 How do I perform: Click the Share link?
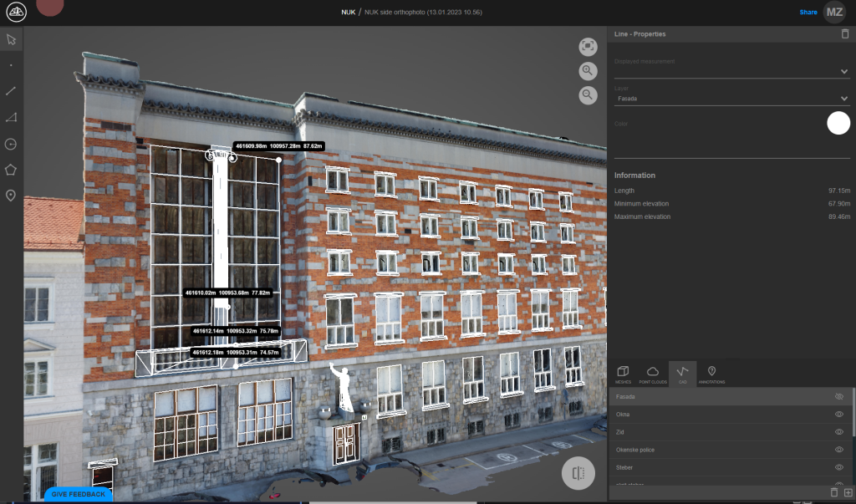pos(808,13)
